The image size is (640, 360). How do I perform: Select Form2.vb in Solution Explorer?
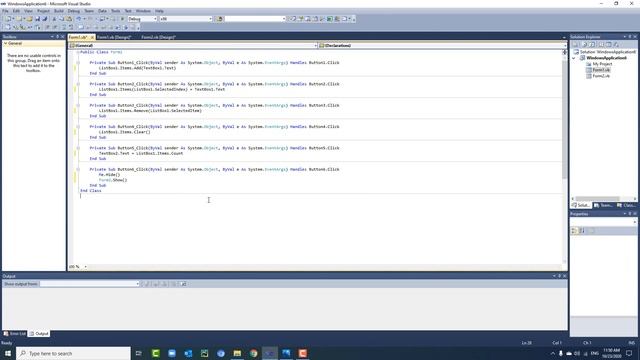tap(601, 76)
